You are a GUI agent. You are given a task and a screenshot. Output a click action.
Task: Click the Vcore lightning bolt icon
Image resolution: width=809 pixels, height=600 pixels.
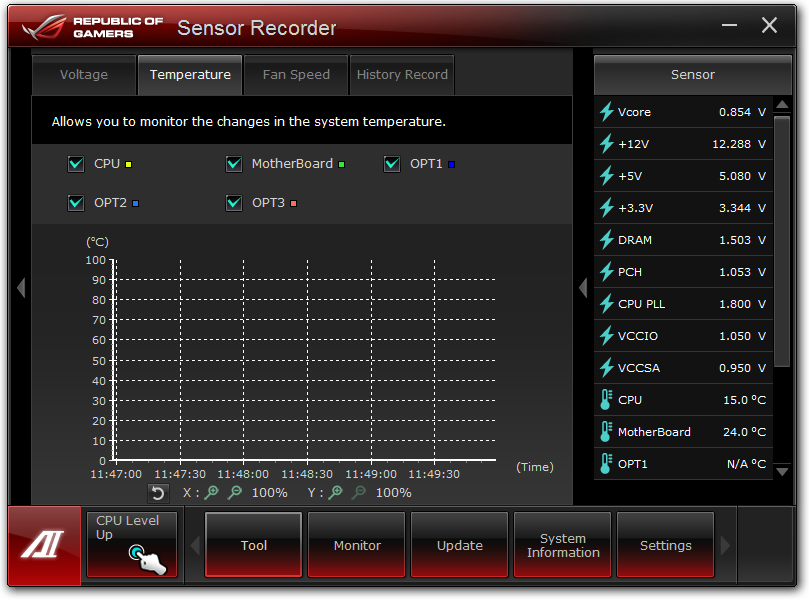pyautogui.click(x=606, y=111)
